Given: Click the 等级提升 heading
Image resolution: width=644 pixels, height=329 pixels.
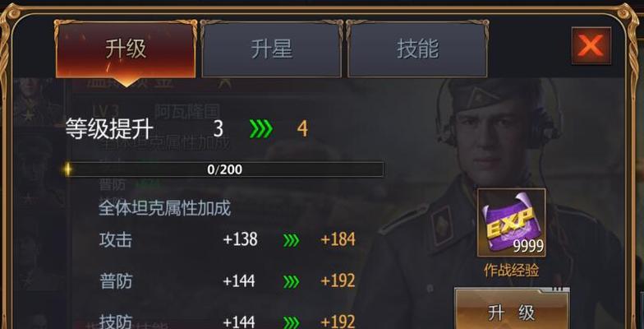Looking at the screenshot, I should pyautogui.click(x=109, y=129).
